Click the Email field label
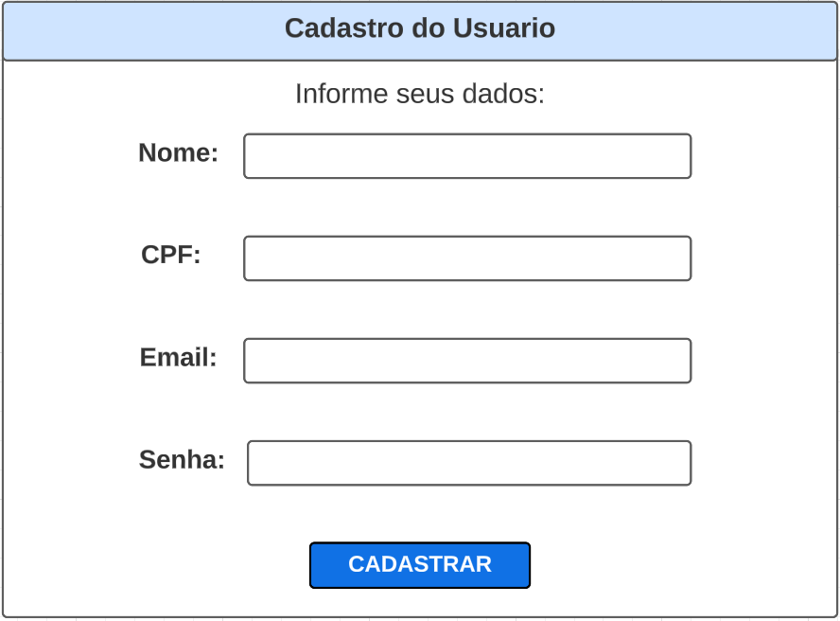Image resolution: width=840 pixels, height=621 pixels. click(x=178, y=358)
